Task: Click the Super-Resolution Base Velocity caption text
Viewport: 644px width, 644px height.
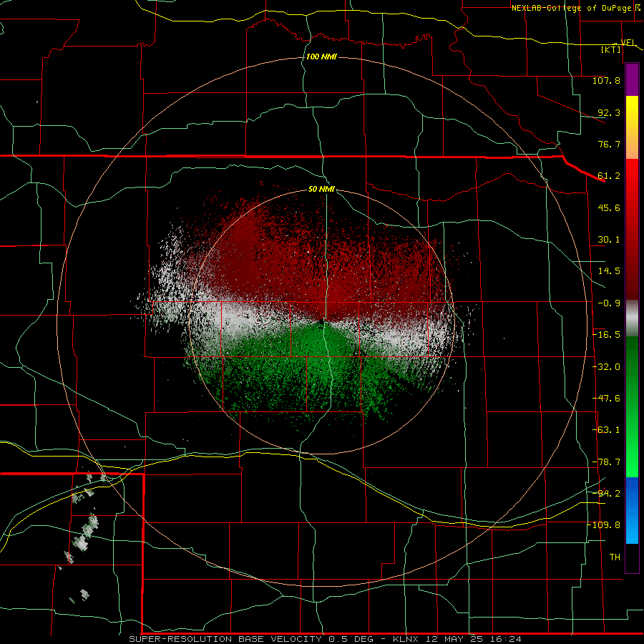Action: [326, 639]
